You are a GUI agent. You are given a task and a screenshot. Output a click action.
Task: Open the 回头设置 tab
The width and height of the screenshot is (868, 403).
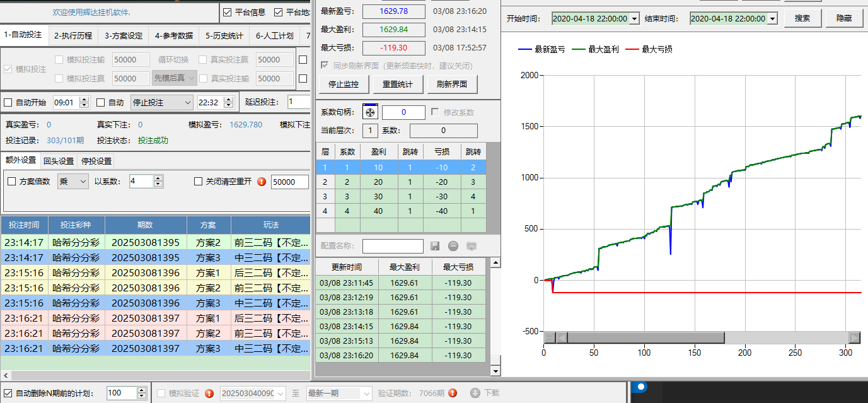[58, 161]
